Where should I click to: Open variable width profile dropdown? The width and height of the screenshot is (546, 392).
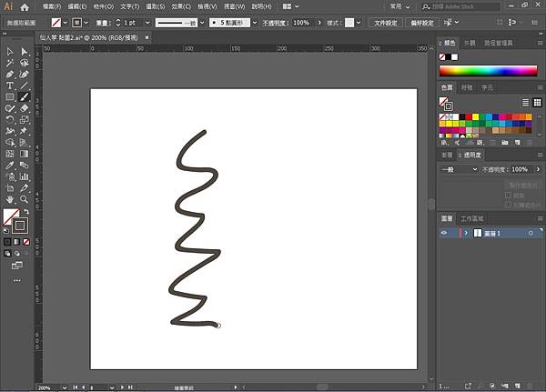(202, 23)
